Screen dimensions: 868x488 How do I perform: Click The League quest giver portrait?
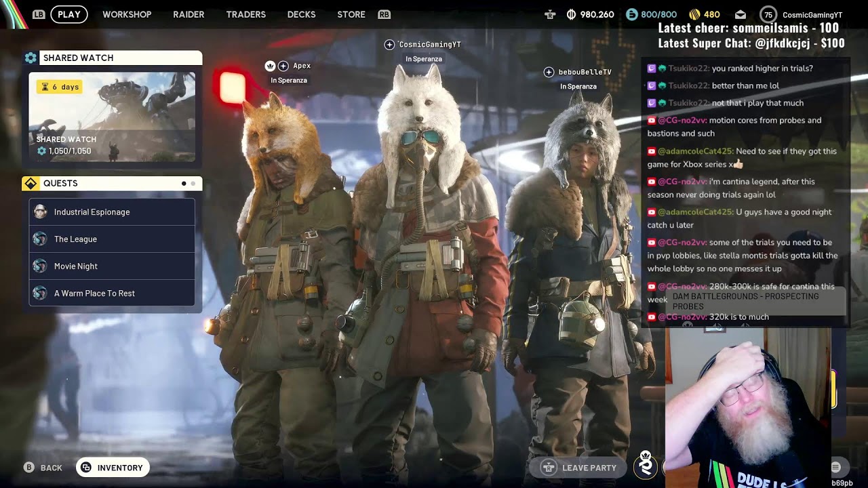[x=40, y=239]
